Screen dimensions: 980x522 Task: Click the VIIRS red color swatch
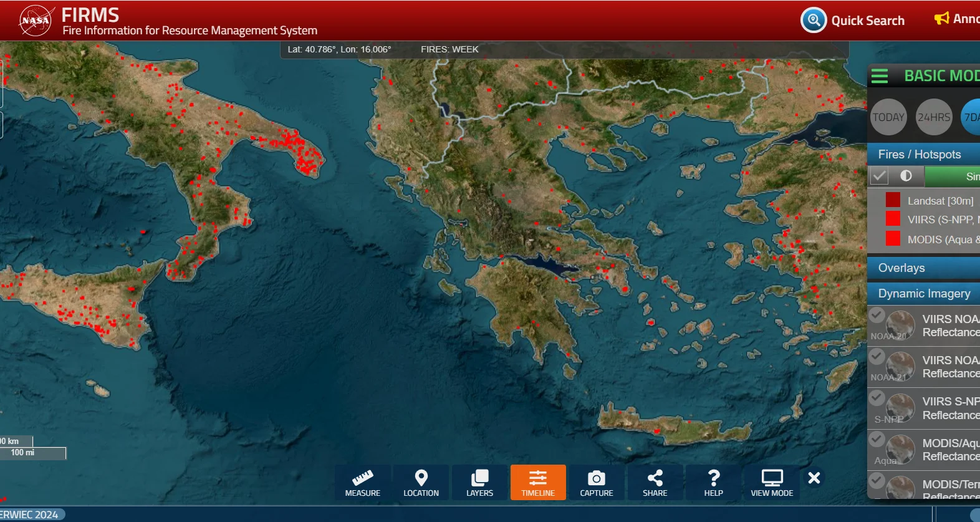(x=893, y=218)
